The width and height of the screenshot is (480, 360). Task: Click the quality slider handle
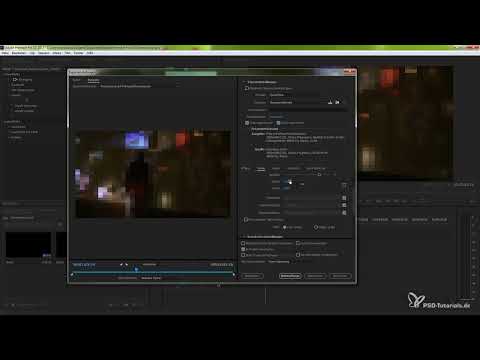[319, 174]
